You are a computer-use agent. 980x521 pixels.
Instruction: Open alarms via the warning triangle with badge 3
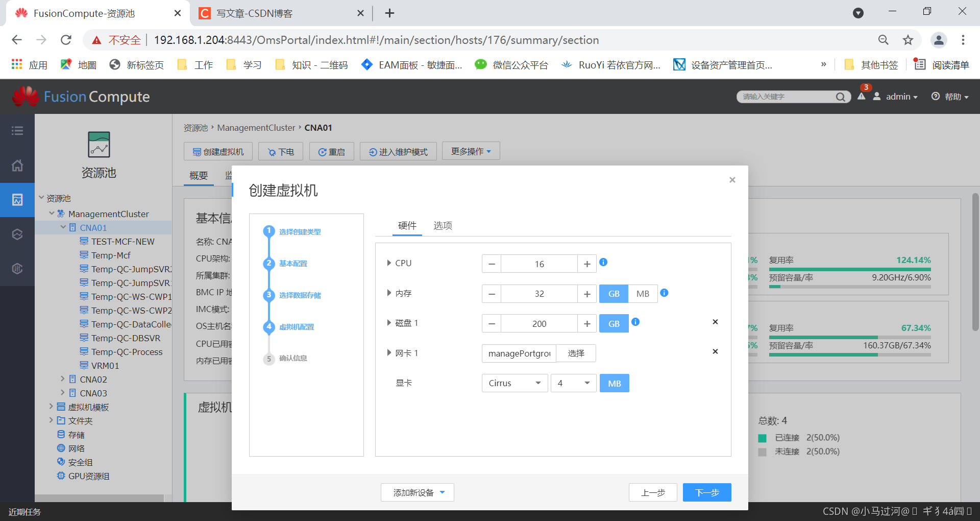[x=862, y=97]
